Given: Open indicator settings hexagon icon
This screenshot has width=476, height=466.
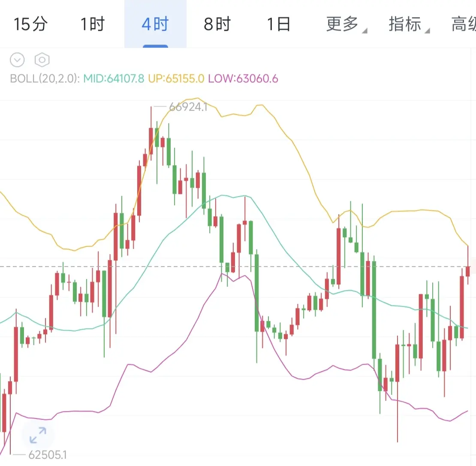Looking at the screenshot, I should coord(42,60).
